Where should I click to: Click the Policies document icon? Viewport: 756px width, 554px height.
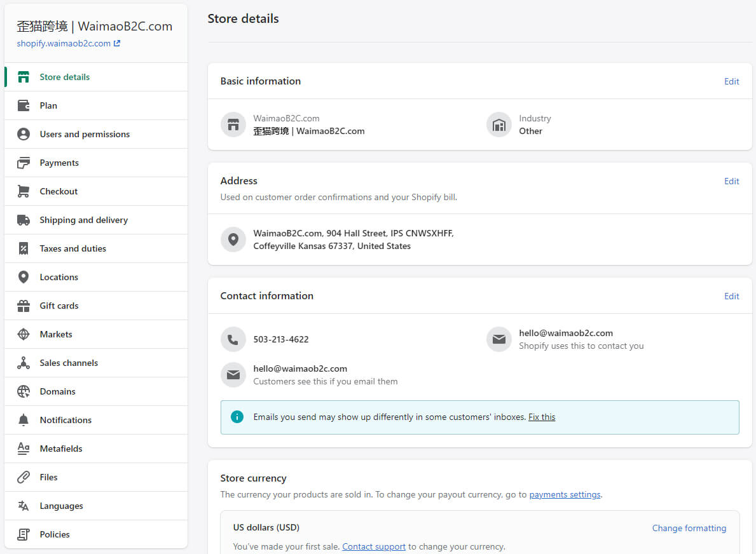coord(23,534)
